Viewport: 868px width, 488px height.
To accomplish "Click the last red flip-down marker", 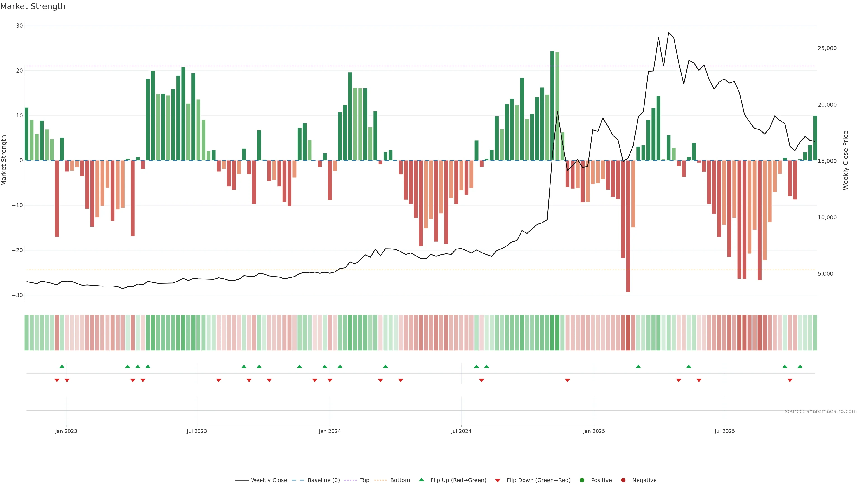I will click(790, 380).
